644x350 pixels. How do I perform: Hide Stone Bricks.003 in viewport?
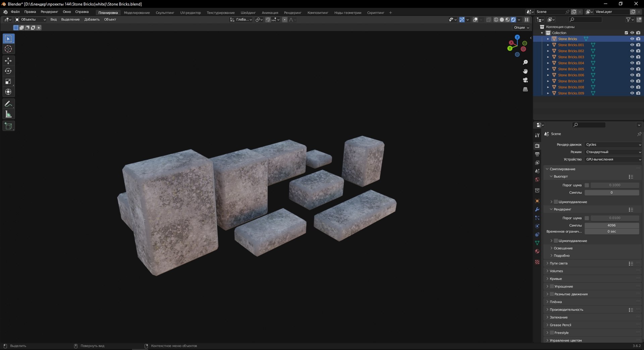[x=632, y=57]
